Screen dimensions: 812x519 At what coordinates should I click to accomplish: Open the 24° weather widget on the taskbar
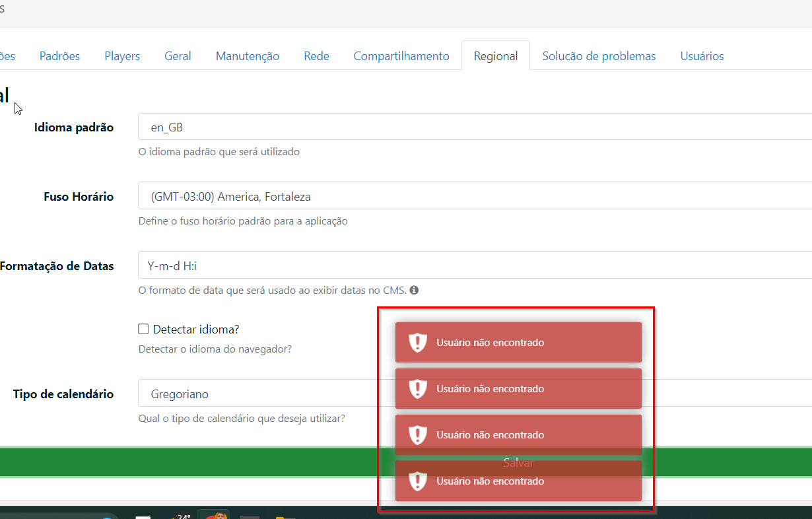[x=181, y=516]
